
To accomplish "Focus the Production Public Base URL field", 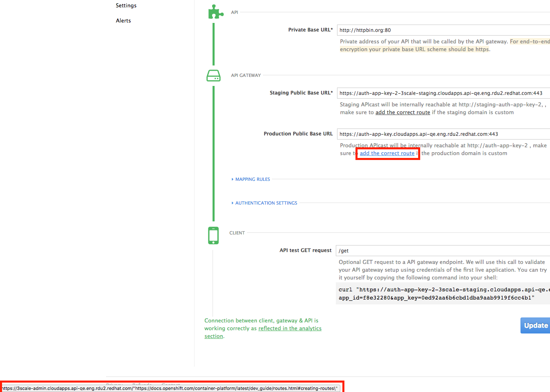I will 444,134.
